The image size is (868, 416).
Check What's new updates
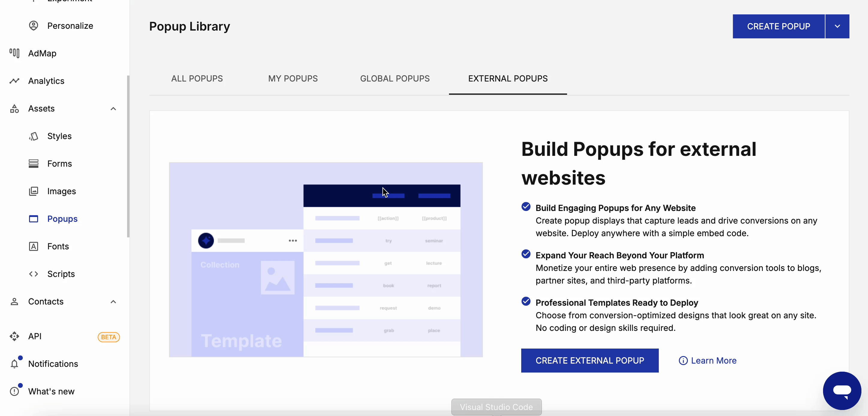click(51, 391)
